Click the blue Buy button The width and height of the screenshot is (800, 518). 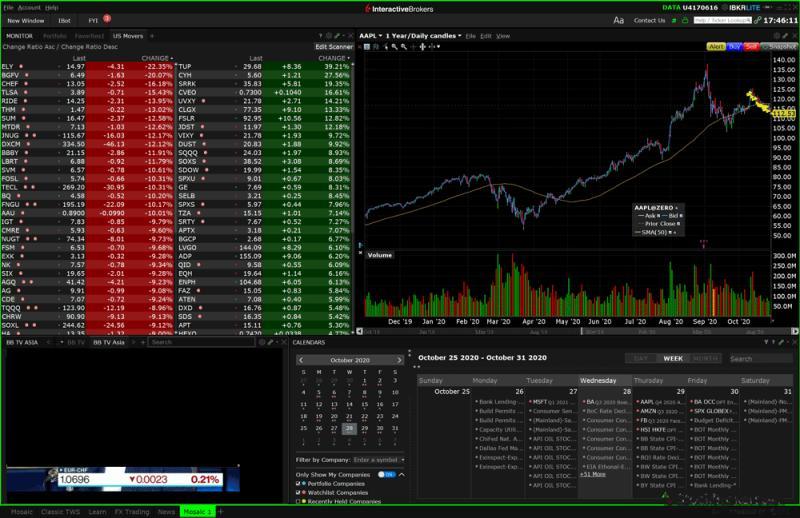tap(734, 46)
